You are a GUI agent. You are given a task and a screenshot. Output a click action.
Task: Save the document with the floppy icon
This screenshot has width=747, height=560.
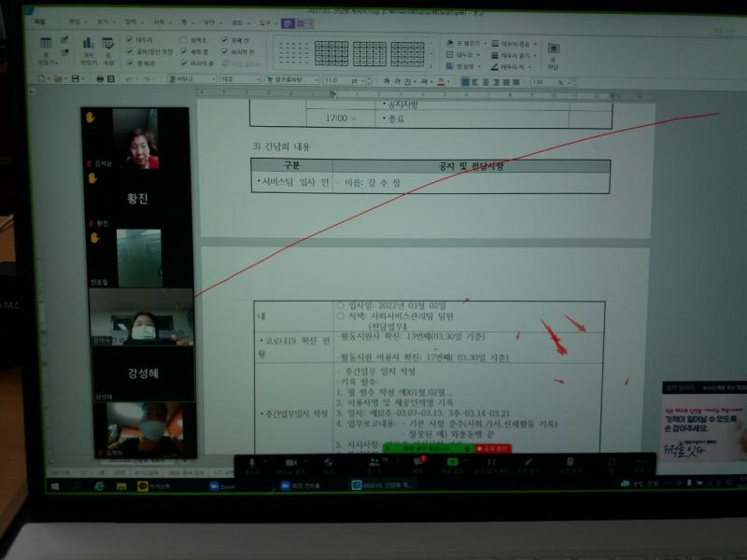click(76, 78)
